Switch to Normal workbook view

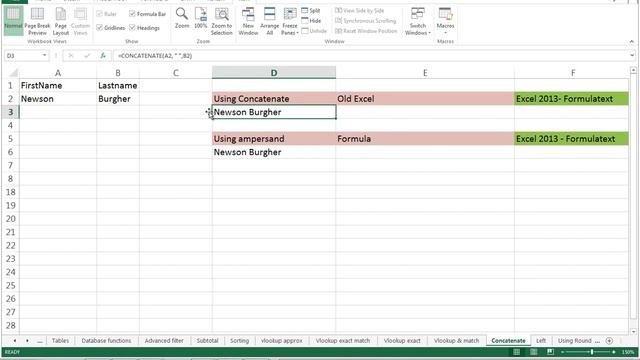13,20
